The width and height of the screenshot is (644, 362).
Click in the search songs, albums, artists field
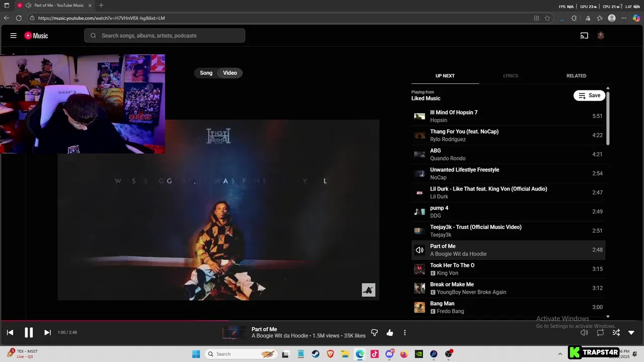click(x=165, y=36)
